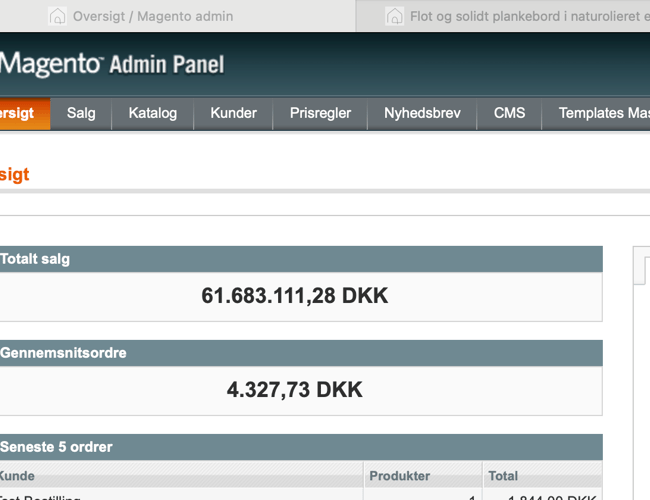Click the Magento Admin Panel logo
Image resolution: width=650 pixels, height=500 pixels.
coord(112,65)
